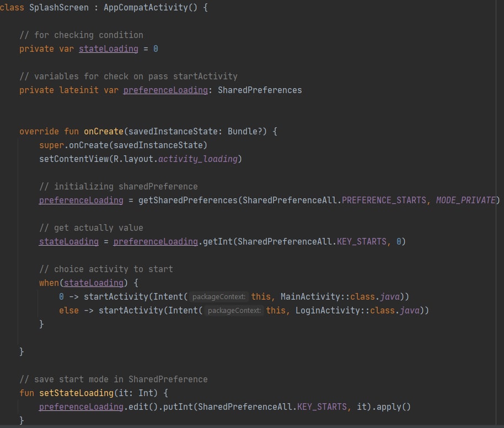Click "preferenceLoading" in the setStateLoading body
The height and width of the screenshot is (428, 504).
pyautogui.click(x=81, y=407)
